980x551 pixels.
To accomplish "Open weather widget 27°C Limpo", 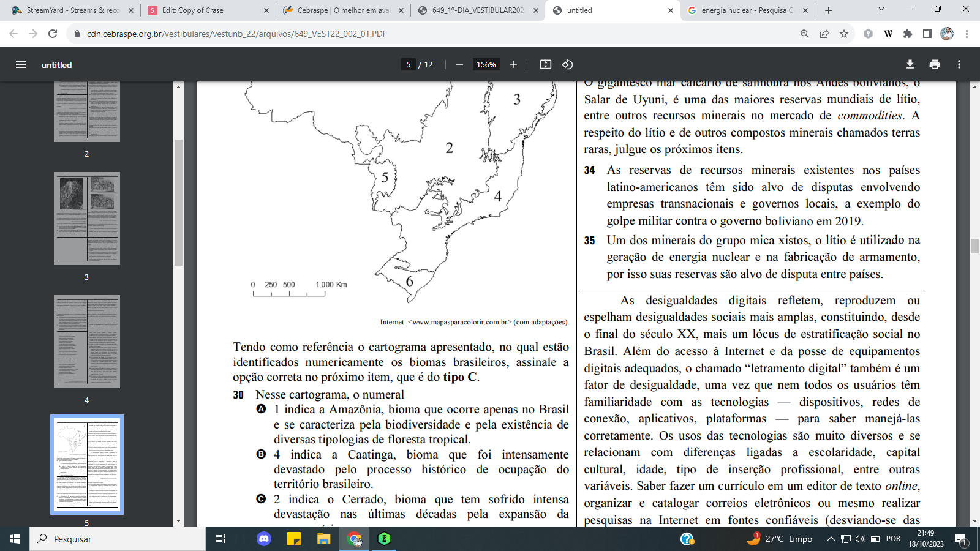I will pyautogui.click(x=779, y=539).
